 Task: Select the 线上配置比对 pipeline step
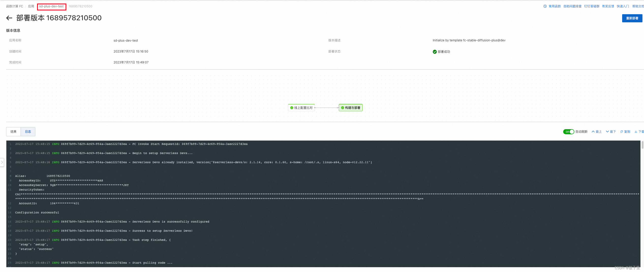click(x=301, y=108)
